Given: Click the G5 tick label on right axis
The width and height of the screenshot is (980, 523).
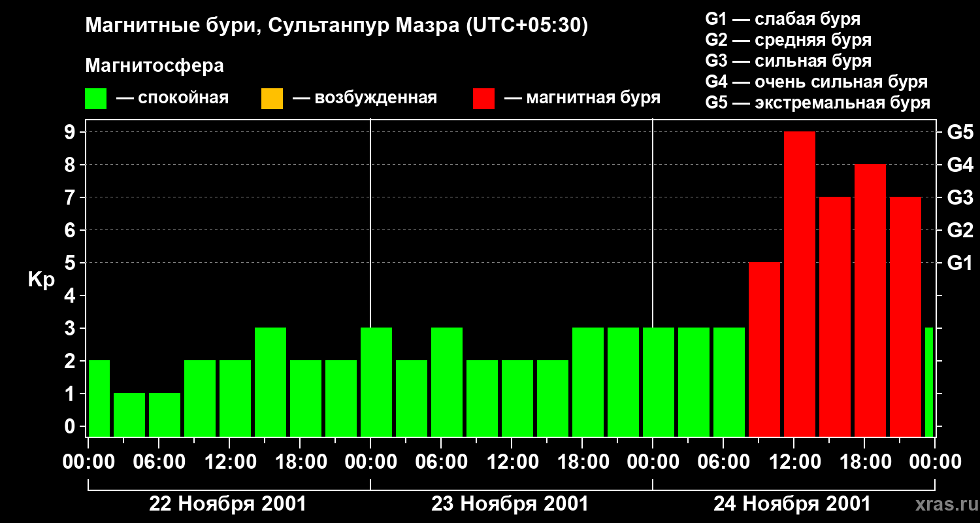Looking at the screenshot, I should (960, 133).
